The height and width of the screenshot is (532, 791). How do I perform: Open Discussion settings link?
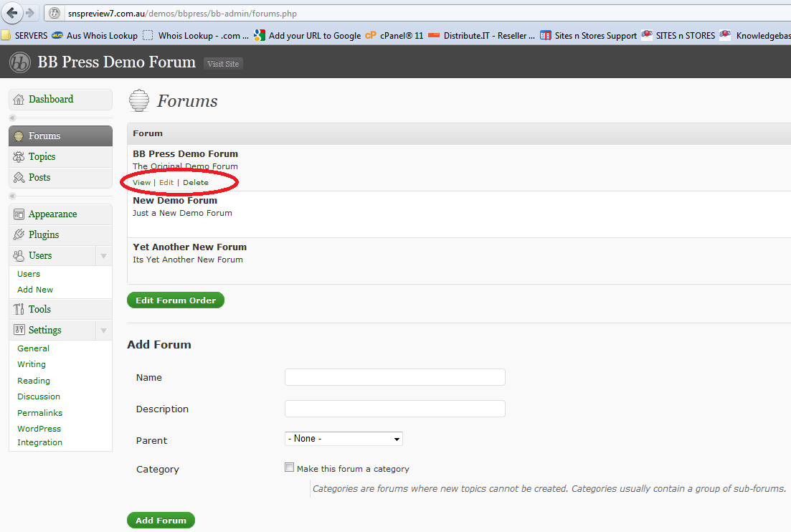tap(39, 396)
